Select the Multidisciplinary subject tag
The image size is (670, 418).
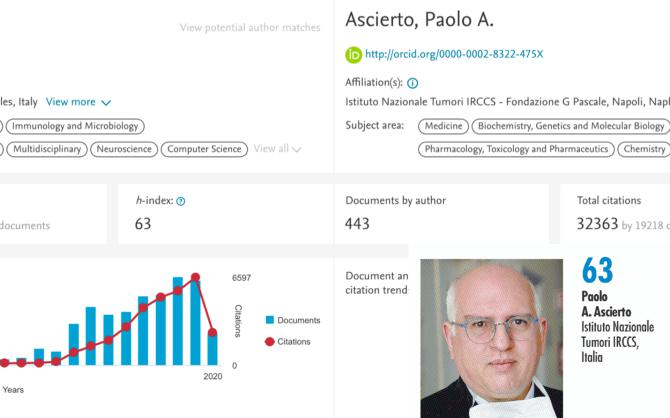point(47,149)
